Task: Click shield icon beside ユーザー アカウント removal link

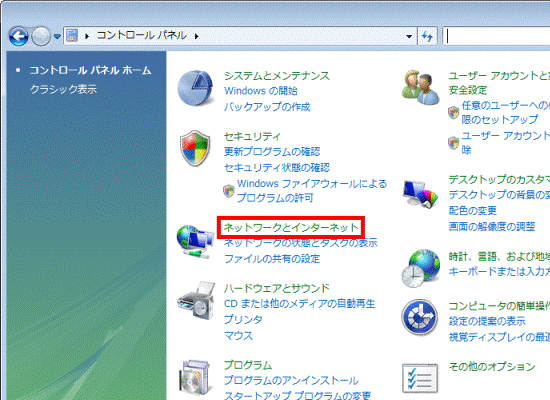Action: [454, 143]
